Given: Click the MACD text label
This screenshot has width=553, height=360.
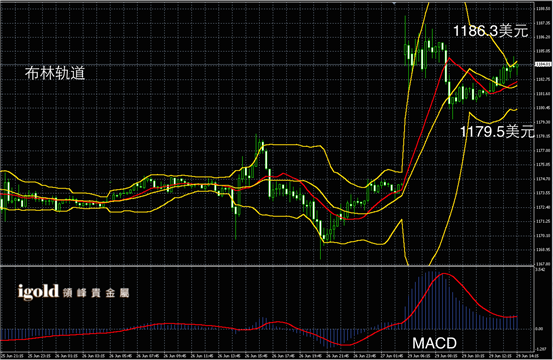Looking at the screenshot, I should pyautogui.click(x=434, y=343).
